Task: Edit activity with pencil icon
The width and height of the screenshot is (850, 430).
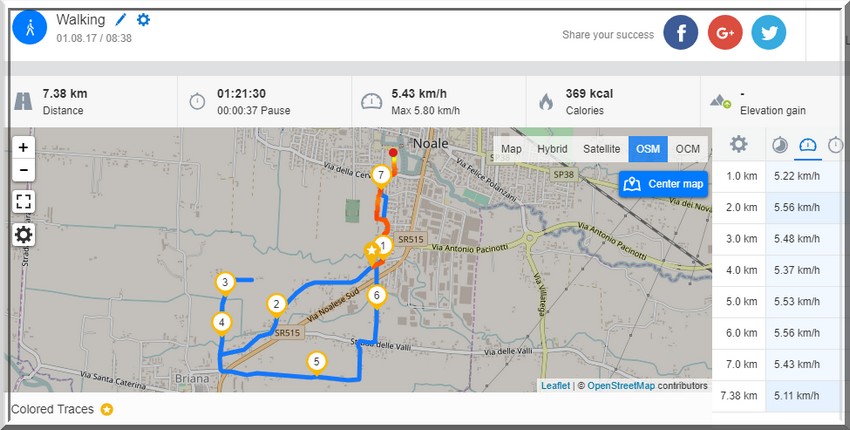Action: point(120,20)
